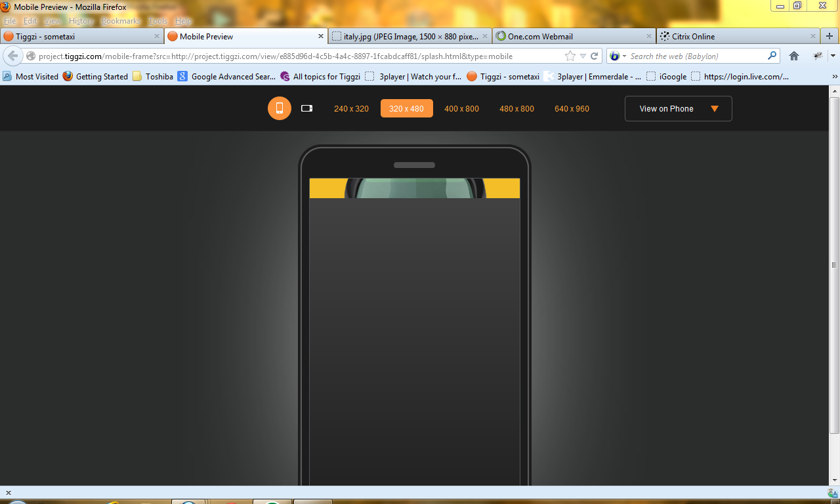
Task: Go to the Firefox home page icon
Action: coord(794,56)
